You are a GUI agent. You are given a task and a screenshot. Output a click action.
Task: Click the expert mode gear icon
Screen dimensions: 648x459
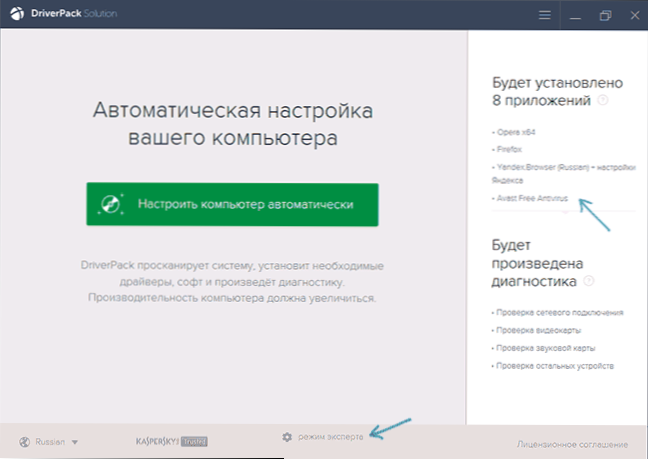(x=287, y=437)
